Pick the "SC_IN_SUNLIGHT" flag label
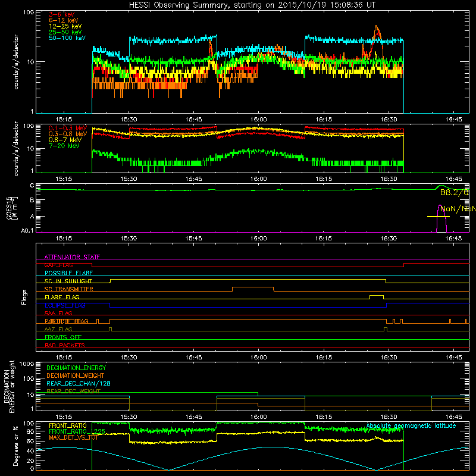The height and width of the screenshot is (476, 476). (x=68, y=281)
